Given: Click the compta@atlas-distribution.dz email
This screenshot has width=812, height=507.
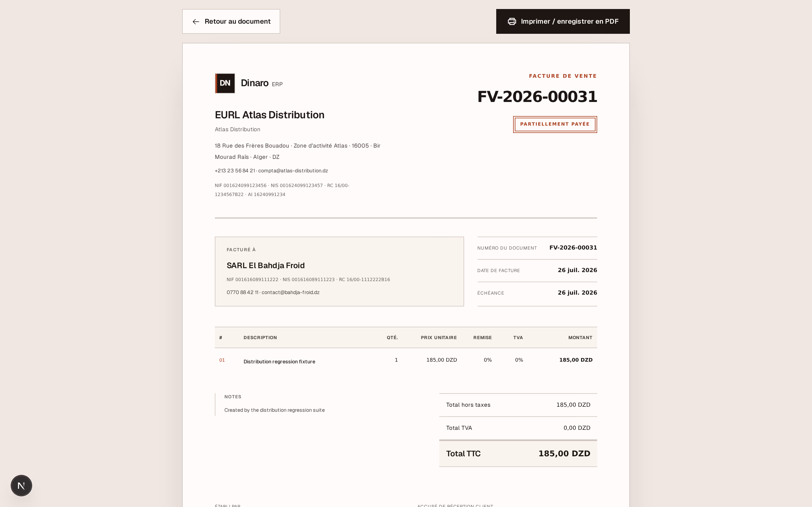Looking at the screenshot, I should [293, 171].
